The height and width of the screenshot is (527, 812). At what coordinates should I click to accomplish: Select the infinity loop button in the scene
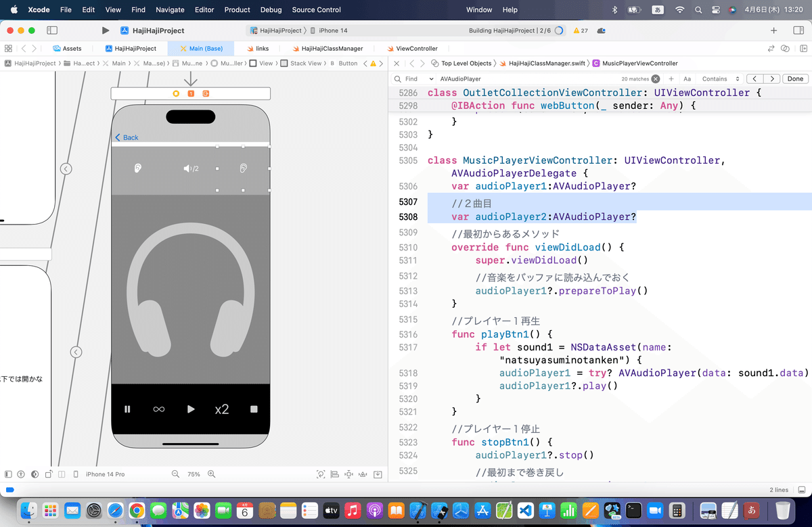coord(159,409)
